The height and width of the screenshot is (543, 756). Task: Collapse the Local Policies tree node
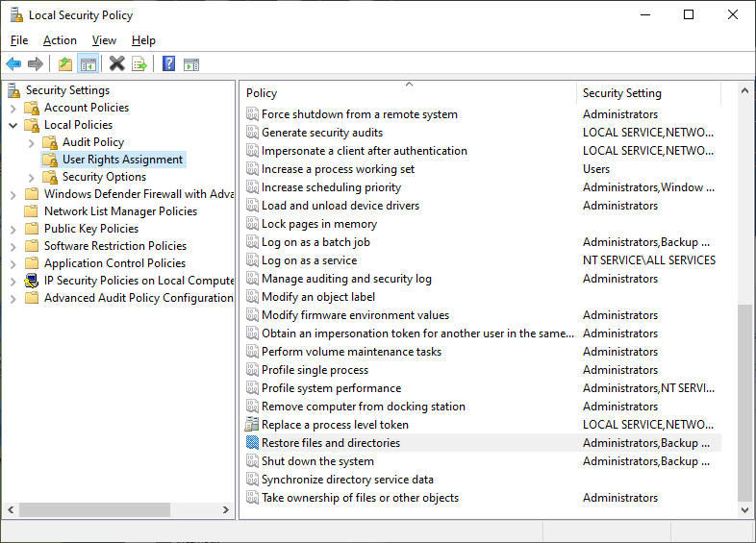13,125
